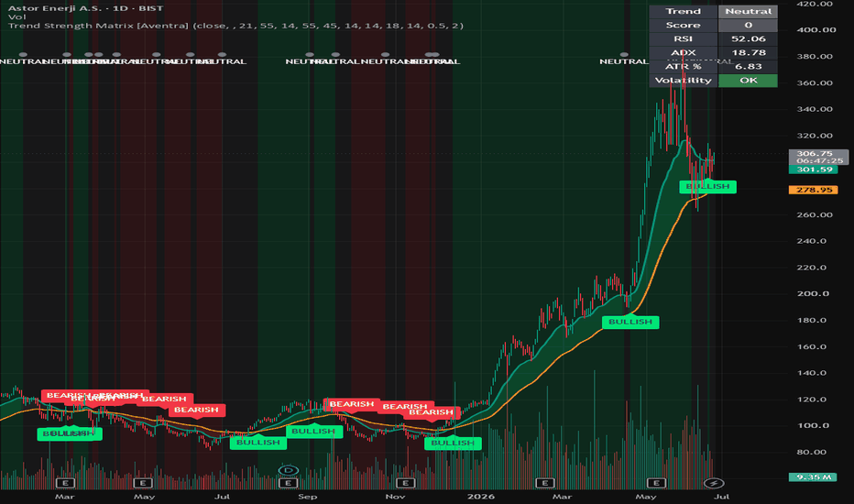854x504 pixels.
Task: Click the ADX value 18.78
Action: pos(748,53)
